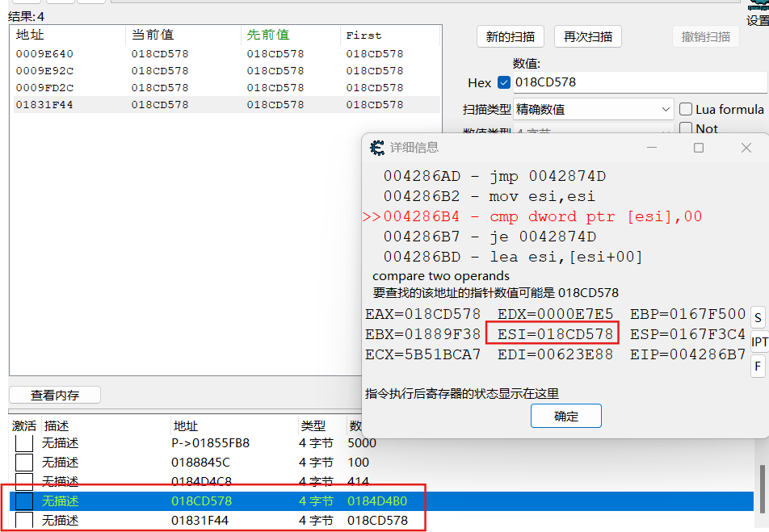Maximize the 详细信息 dialog window

(699, 148)
